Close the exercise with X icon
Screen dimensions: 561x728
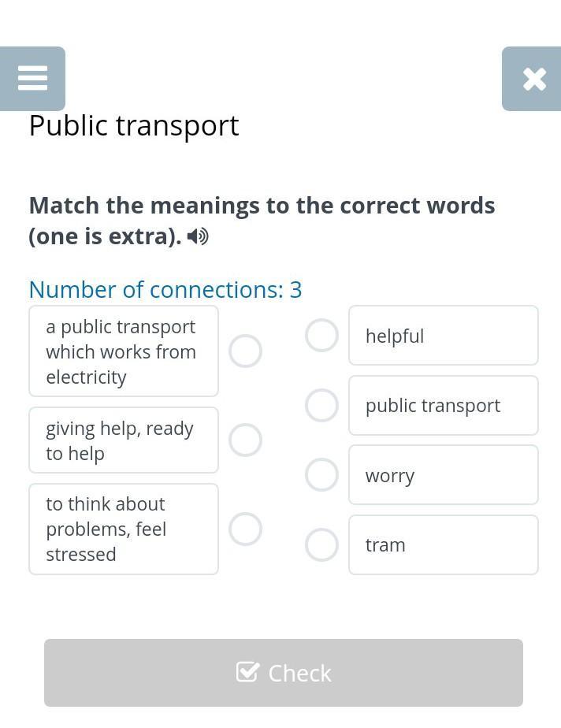[534, 79]
